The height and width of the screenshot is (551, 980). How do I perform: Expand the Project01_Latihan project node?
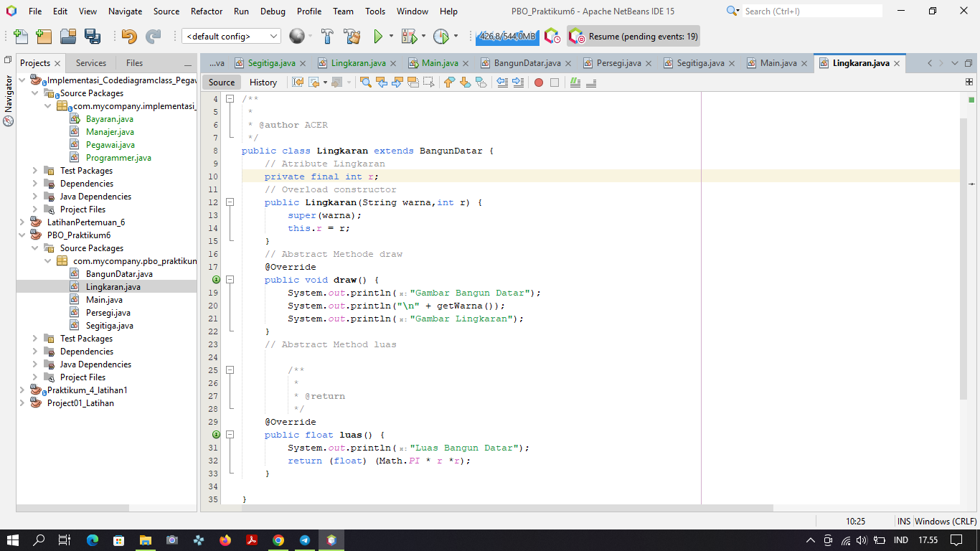click(x=22, y=403)
